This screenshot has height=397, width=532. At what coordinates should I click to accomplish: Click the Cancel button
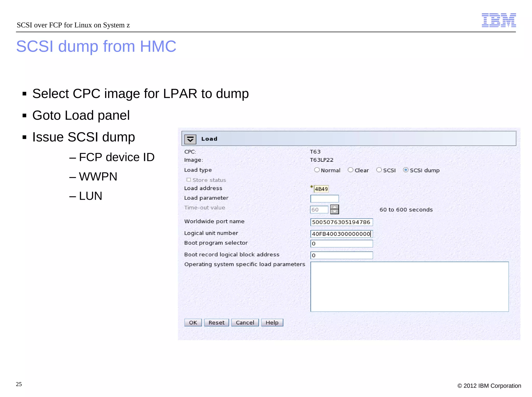pyautogui.click(x=245, y=323)
